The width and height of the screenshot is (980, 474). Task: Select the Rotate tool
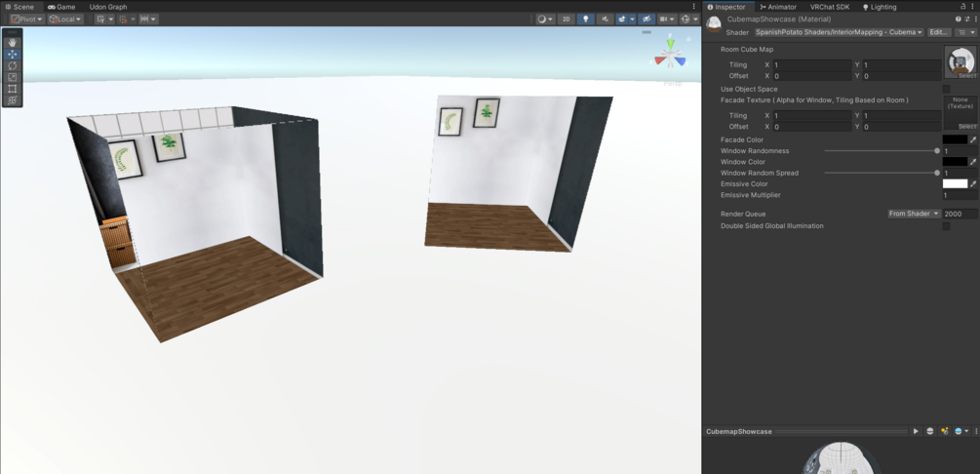tap(13, 65)
